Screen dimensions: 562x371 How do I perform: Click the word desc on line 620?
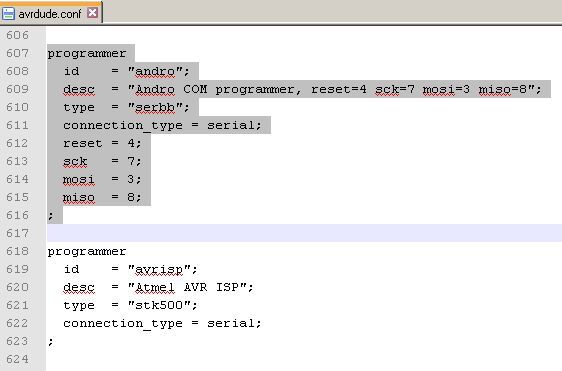click(x=79, y=287)
